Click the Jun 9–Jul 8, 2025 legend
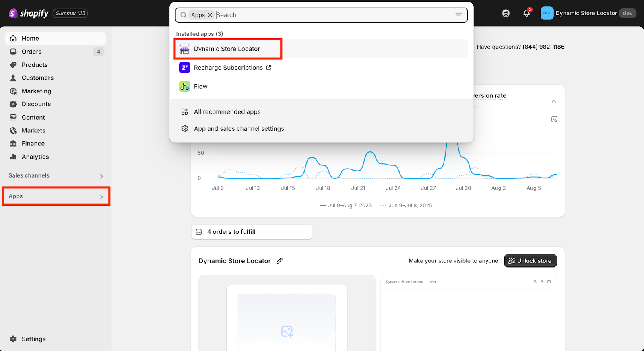 406,205
